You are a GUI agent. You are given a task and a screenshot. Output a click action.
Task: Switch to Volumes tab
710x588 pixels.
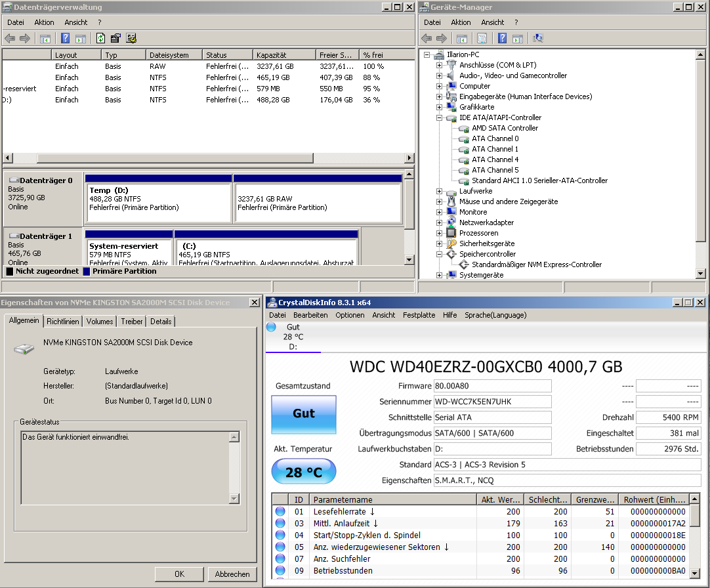[100, 321]
